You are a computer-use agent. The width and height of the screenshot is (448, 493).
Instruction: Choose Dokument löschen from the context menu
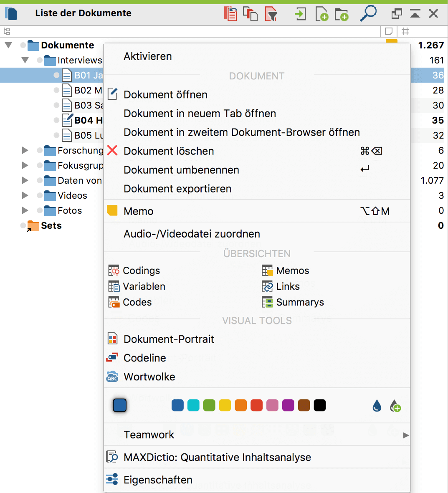pos(169,151)
